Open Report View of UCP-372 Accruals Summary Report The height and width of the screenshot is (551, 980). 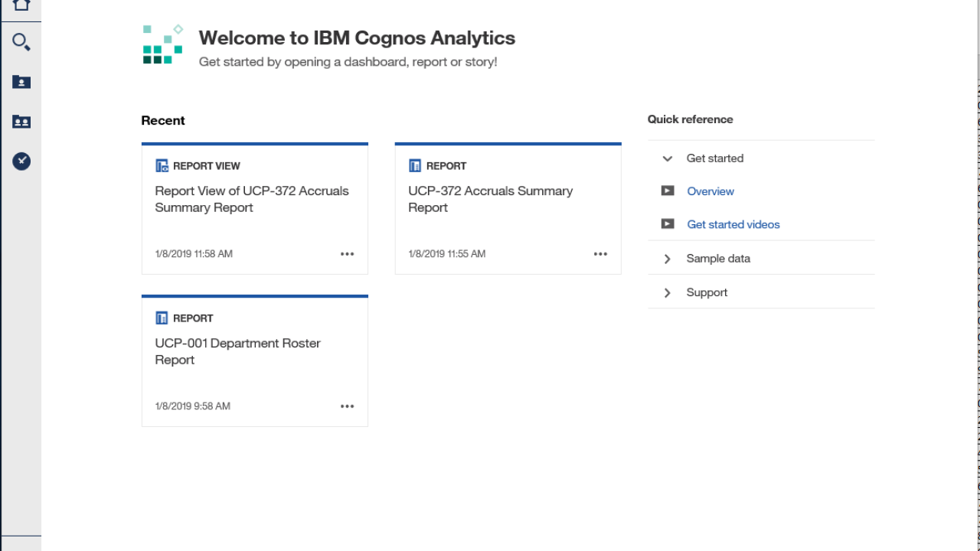tap(252, 199)
